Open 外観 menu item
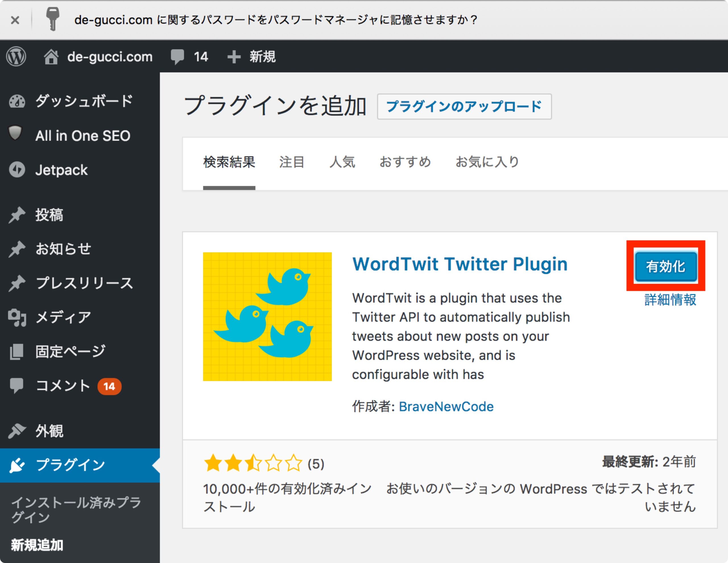728x563 pixels. click(x=49, y=431)
